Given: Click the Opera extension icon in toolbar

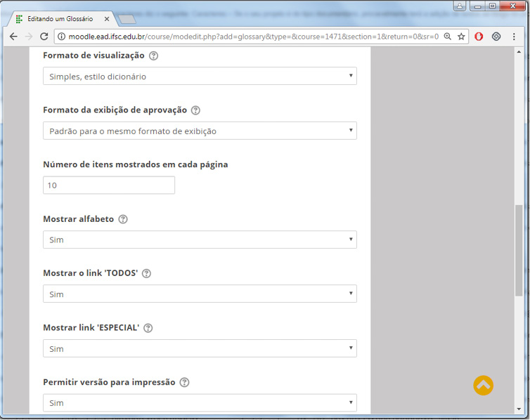Looking at the screenshot, I should [x=479, y=37].
